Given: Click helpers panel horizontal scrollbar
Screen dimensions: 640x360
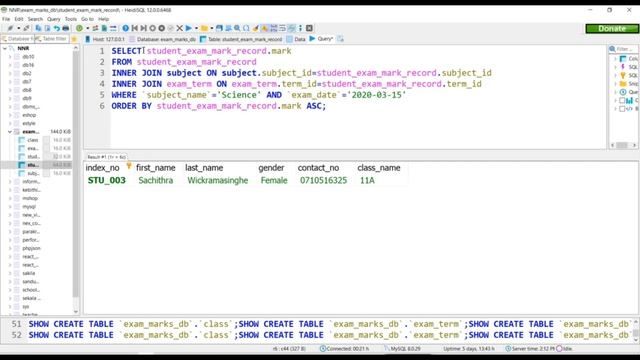Looking at the screenshot, I should pos(623,145).
